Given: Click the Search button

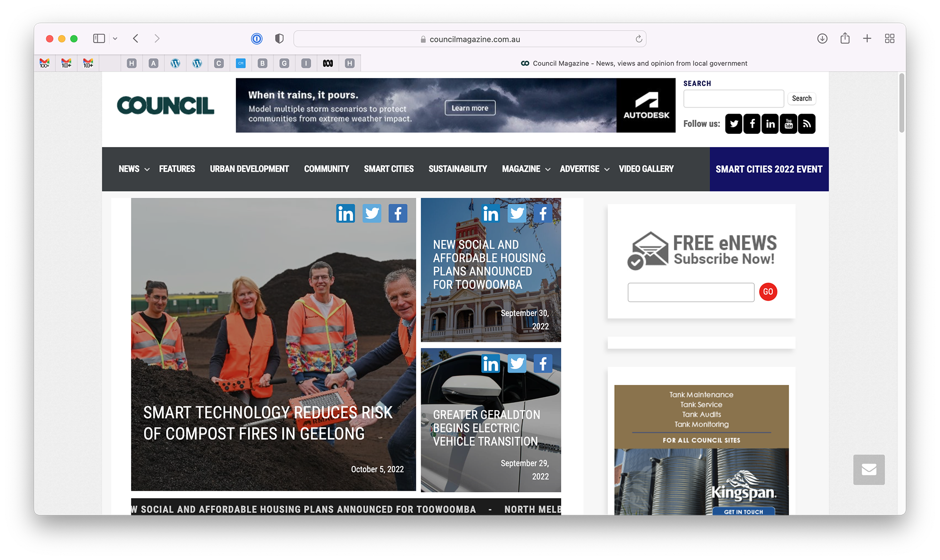Looking at the screenshot, I should pyautogui.click(x=801, y=99).
